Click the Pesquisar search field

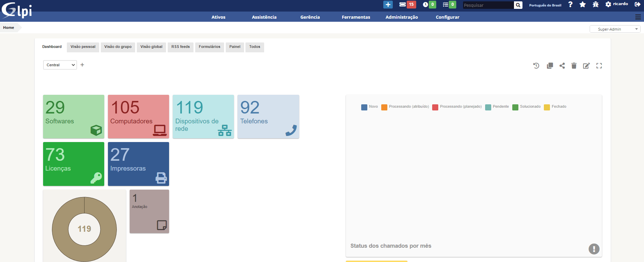(488, 5)
